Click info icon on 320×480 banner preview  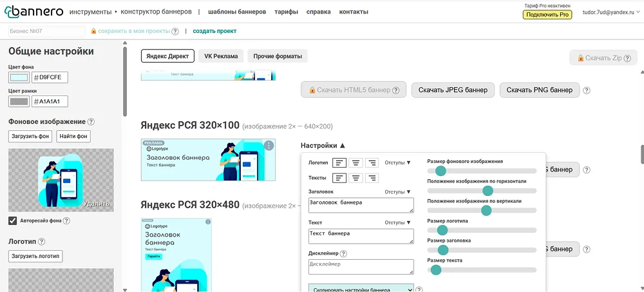(208, 222)
